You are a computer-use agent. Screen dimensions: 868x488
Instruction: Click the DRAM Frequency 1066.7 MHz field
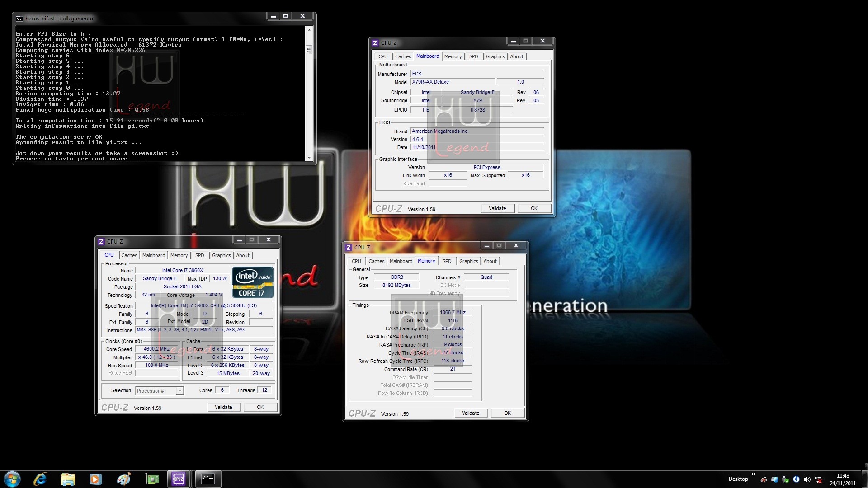pos(453,313)
